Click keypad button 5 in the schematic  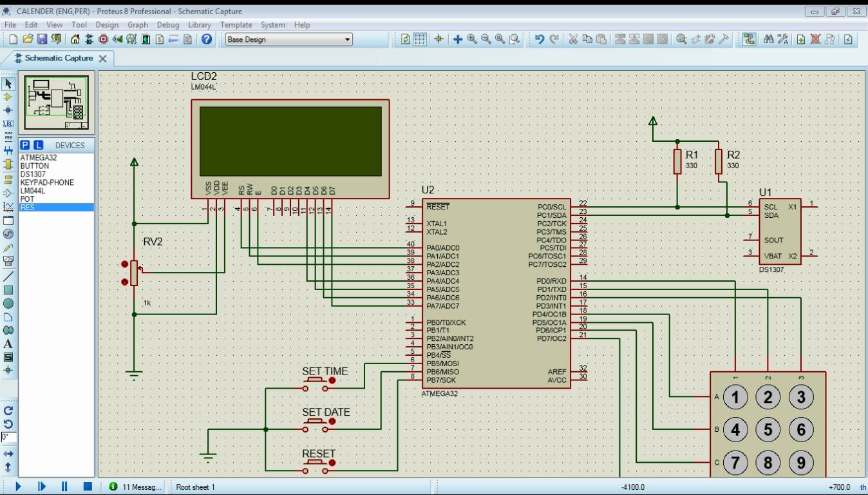click(x=768, y=429)
